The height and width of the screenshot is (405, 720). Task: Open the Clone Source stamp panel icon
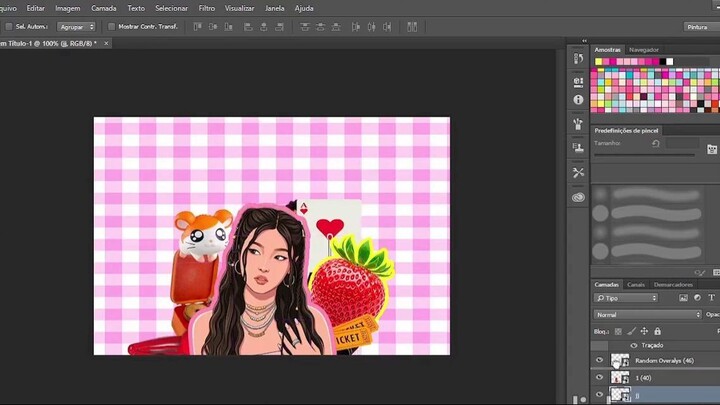578,147
